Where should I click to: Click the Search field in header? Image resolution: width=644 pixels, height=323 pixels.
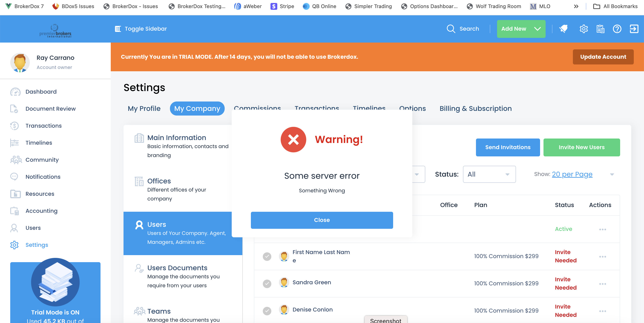click(x=463, y=29)
